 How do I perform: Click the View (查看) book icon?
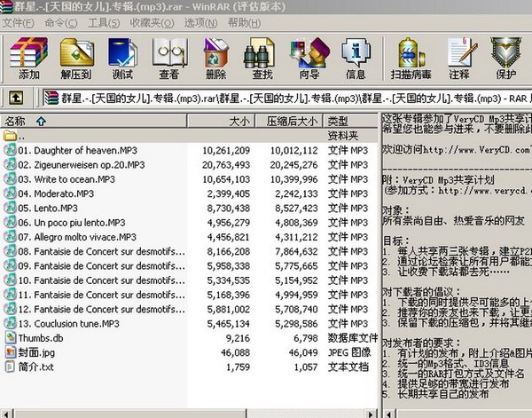[169, 52]
